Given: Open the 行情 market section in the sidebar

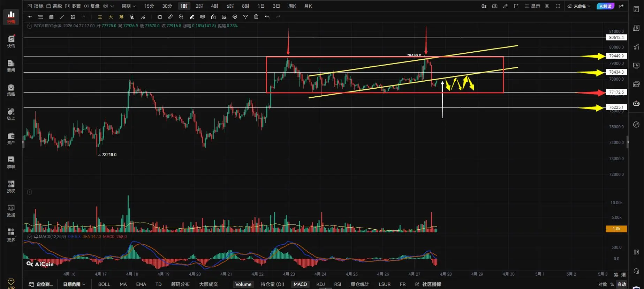Looking at the screenshot, I should (11, 17).
